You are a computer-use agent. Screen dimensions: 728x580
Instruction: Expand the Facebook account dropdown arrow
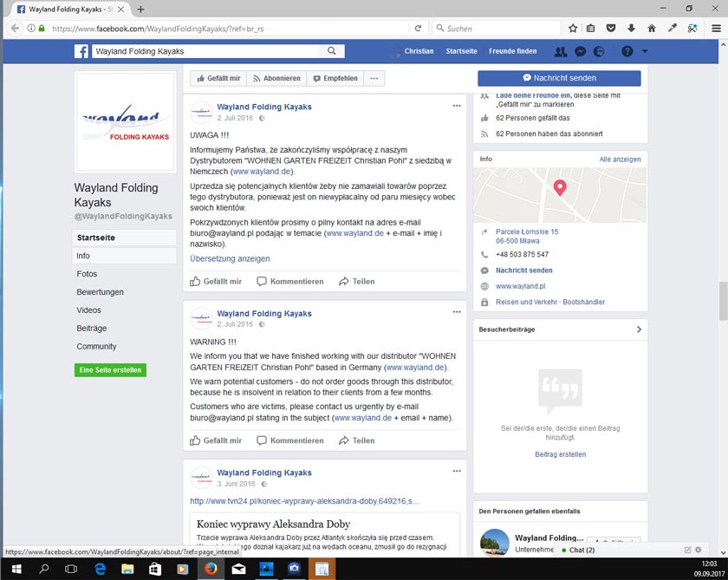pos(645,51)
